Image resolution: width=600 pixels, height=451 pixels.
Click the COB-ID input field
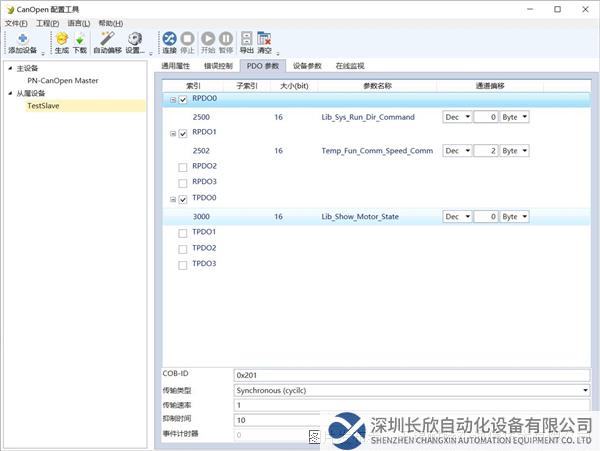(410, 374)
